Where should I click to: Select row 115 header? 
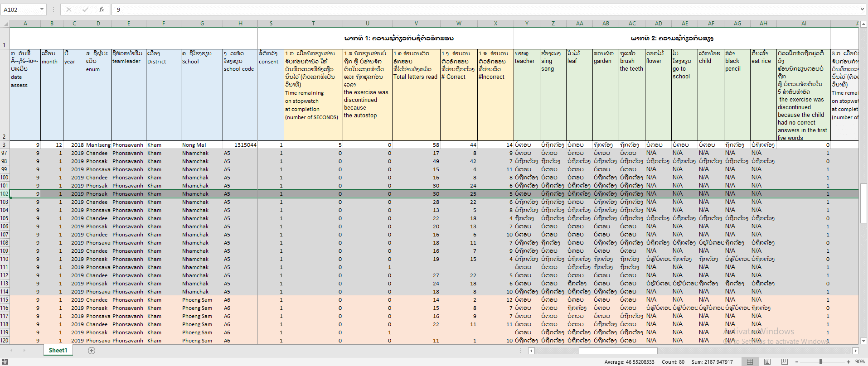[x=5, y=300]
